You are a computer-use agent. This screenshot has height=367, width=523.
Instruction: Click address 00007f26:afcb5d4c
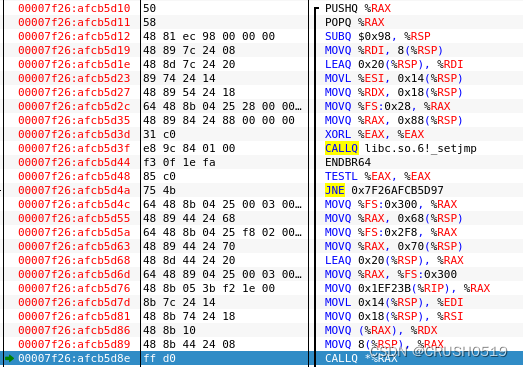pyautogui.click(x=74, y=204)
